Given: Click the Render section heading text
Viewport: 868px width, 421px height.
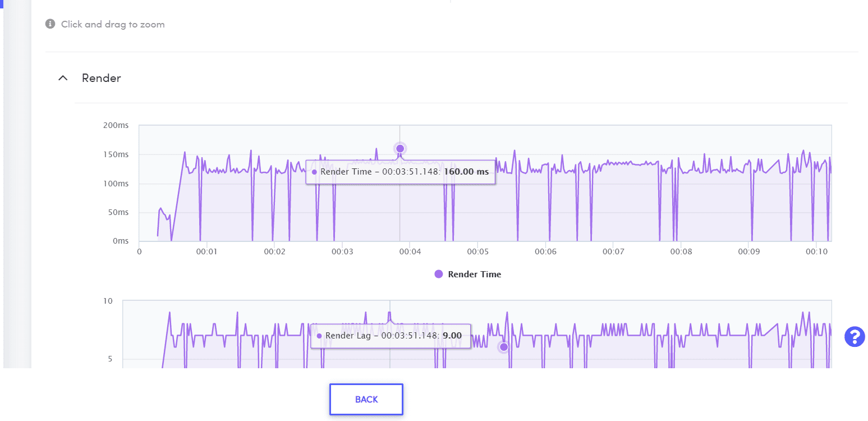Looking at the screenshot, I should [102, 78].
